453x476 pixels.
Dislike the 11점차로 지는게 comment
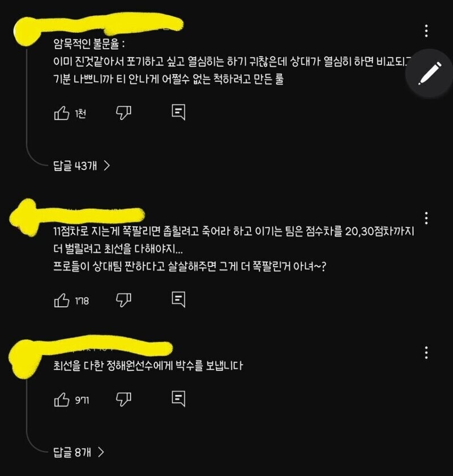coord(123,300)
